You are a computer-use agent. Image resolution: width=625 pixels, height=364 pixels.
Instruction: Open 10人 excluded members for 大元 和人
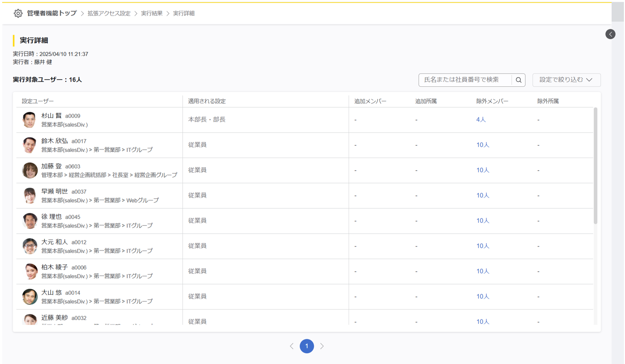click(483, 246)
